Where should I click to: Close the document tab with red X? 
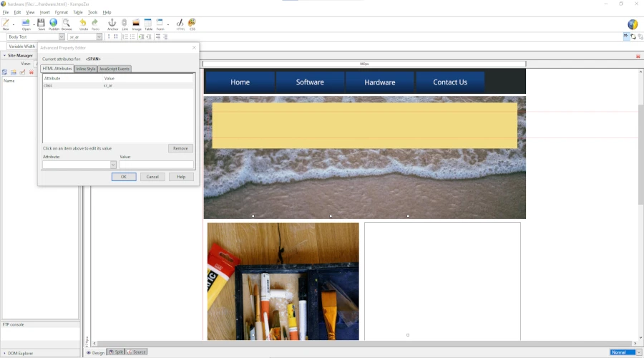tap(638, 56)
